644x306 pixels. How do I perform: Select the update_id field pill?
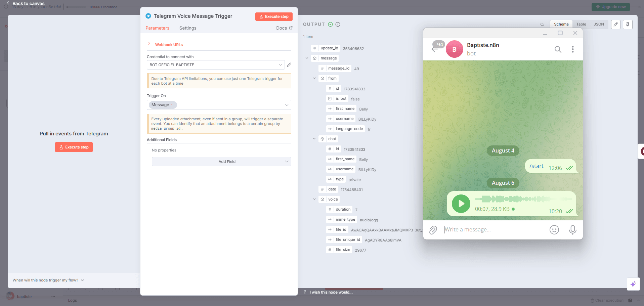[x=326, y=48]
